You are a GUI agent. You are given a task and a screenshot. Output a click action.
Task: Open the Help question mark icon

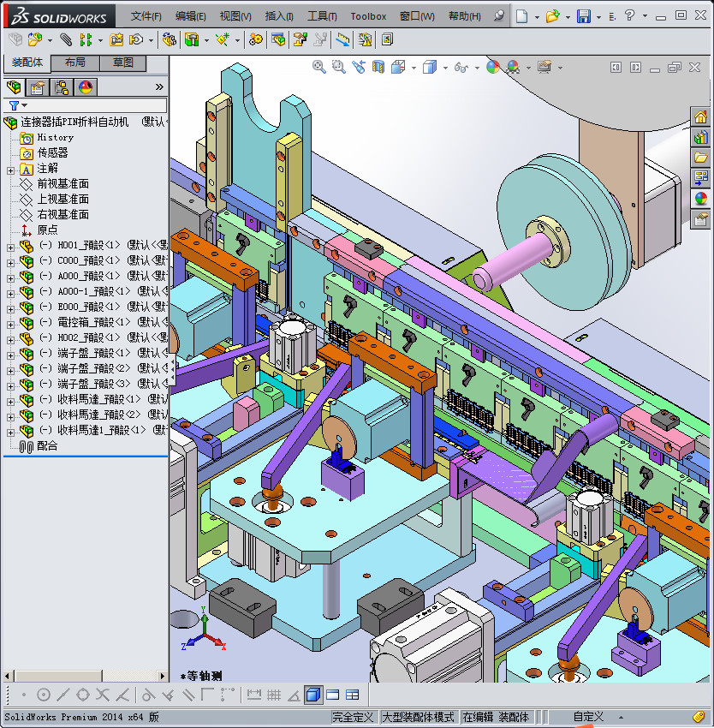629,15
